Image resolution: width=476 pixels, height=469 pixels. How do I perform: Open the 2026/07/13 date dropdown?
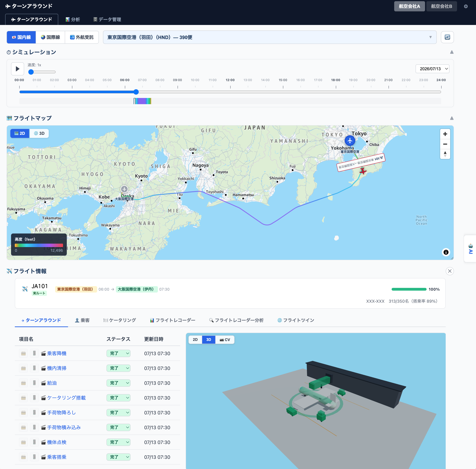(432, 69)
